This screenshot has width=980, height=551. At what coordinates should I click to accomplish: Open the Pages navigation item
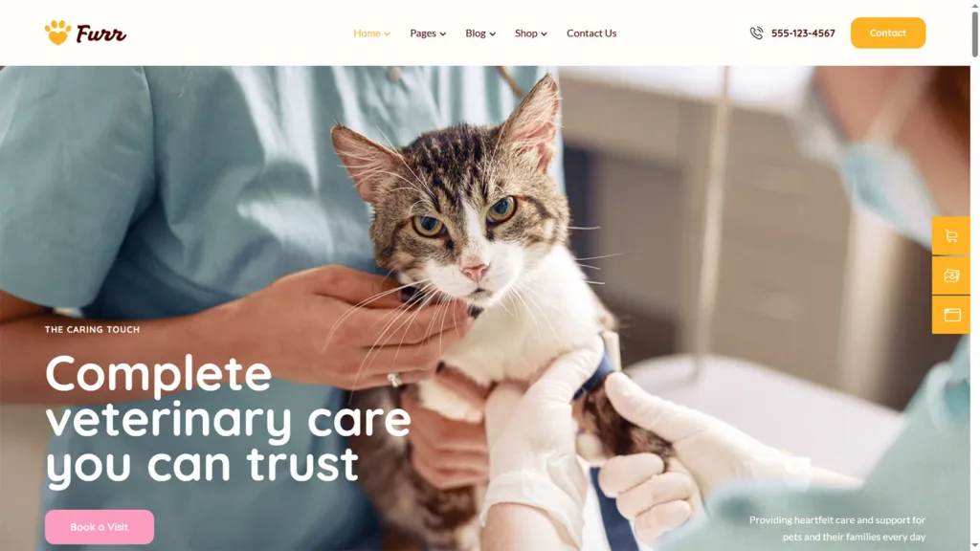pos(423,33)
